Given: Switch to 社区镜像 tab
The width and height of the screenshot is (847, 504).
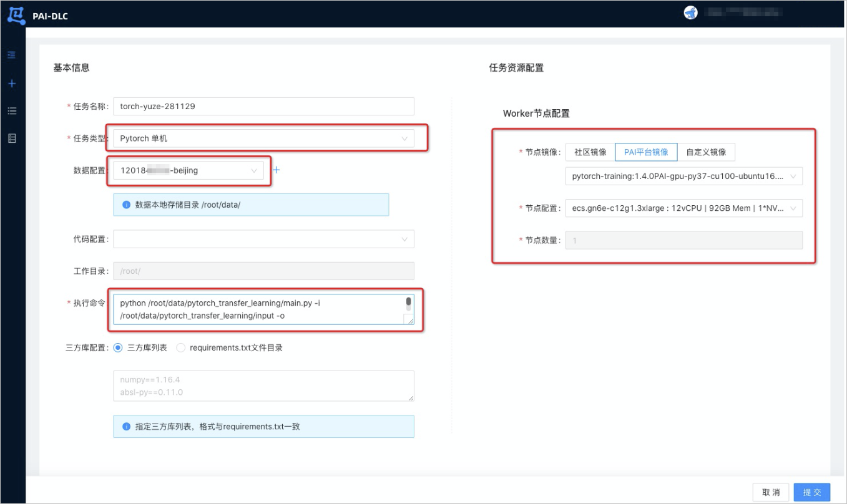Looking at the screenshot, I should coord(590,152).
